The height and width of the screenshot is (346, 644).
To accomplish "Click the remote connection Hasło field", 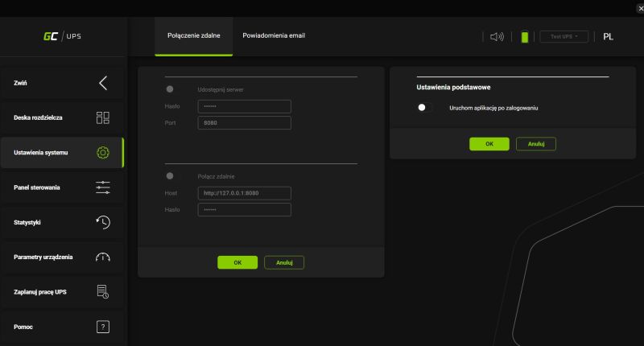I will pos(245,209).
